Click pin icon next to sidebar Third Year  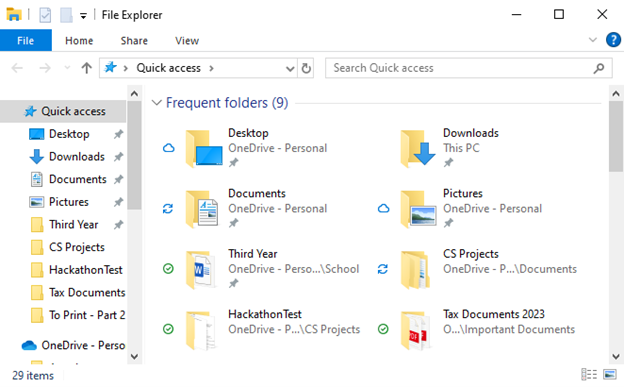(x=118, y=225)
